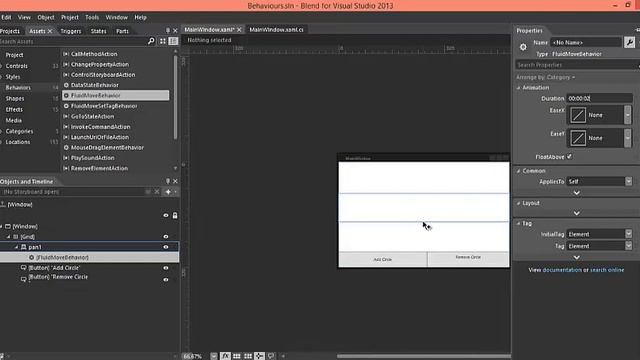Image resolution: width=640 pixels, height=360 pixels.
Task: Switch Assets panel to list view
Action: pyautogui.click(x=173, y=41)
